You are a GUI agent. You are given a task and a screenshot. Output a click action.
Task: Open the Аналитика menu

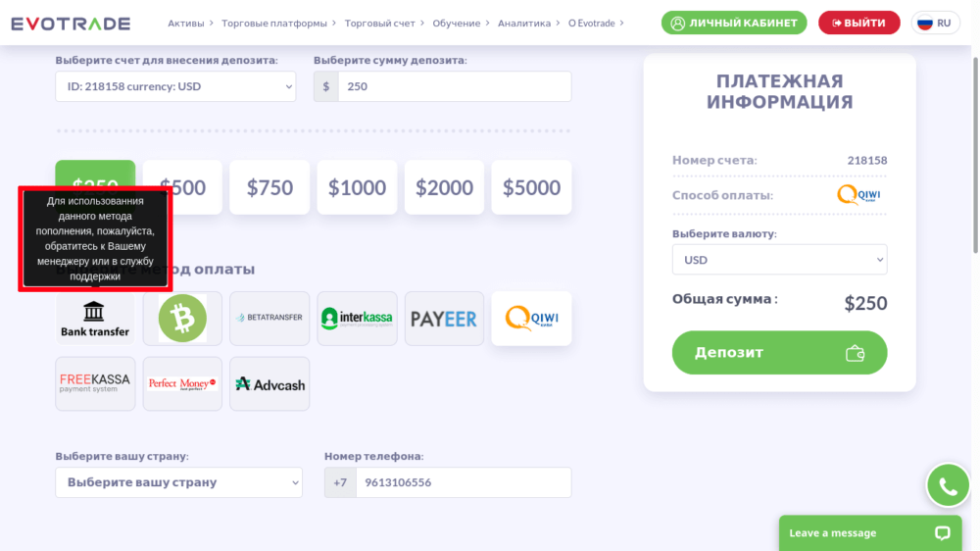point(524,23)
